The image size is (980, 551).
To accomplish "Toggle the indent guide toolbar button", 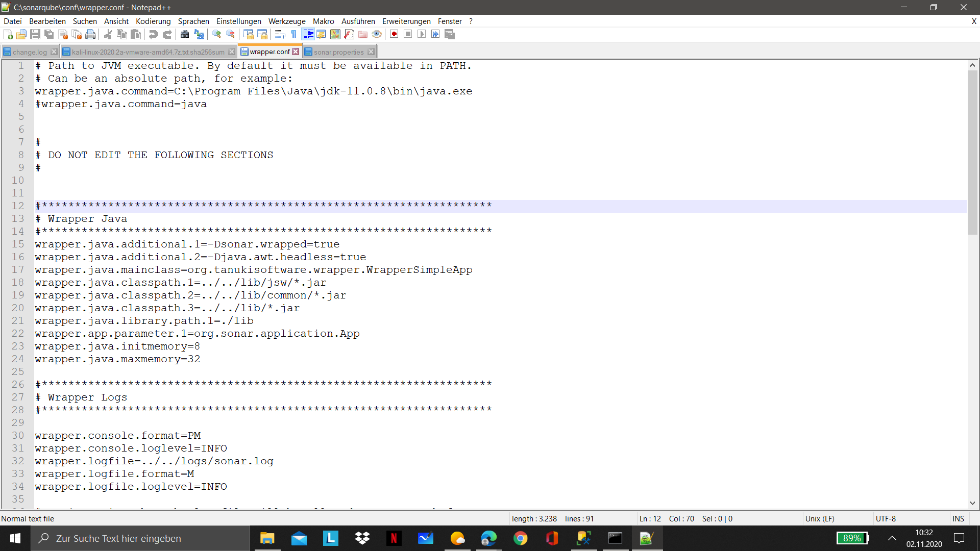I will (x=308, y=34).
